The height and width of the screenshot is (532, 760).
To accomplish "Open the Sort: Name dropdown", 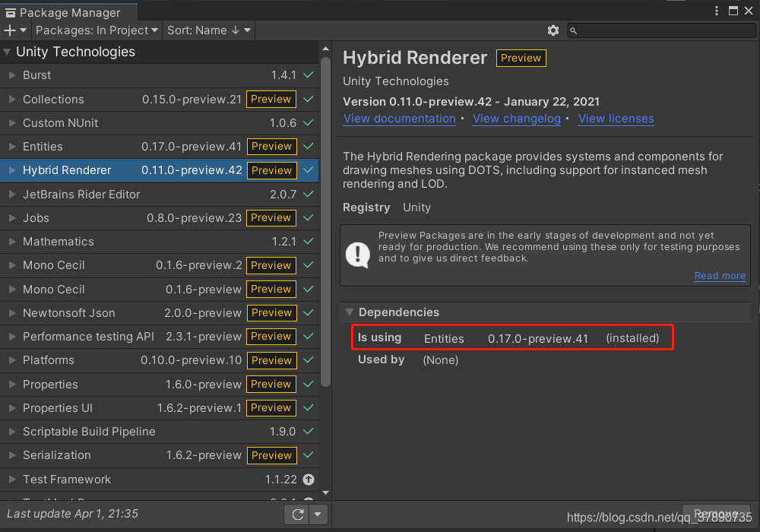I will (209, 30).
